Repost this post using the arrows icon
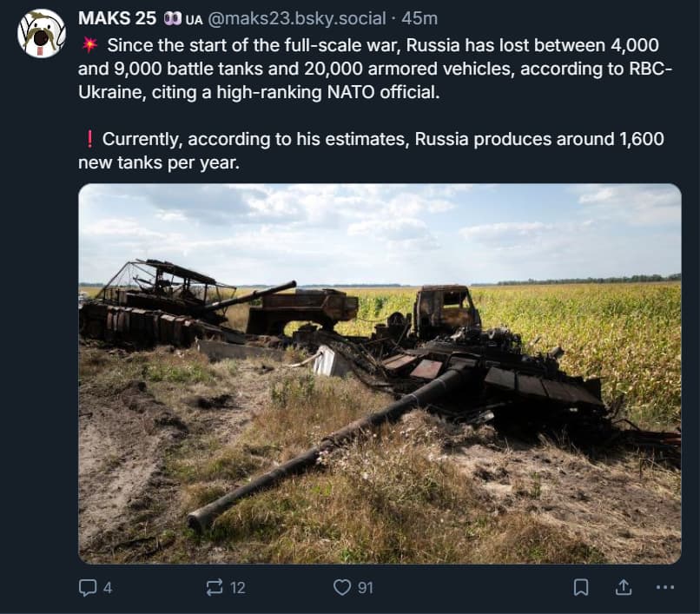Screen dimensions: 700x614 (x=215, y=588)
